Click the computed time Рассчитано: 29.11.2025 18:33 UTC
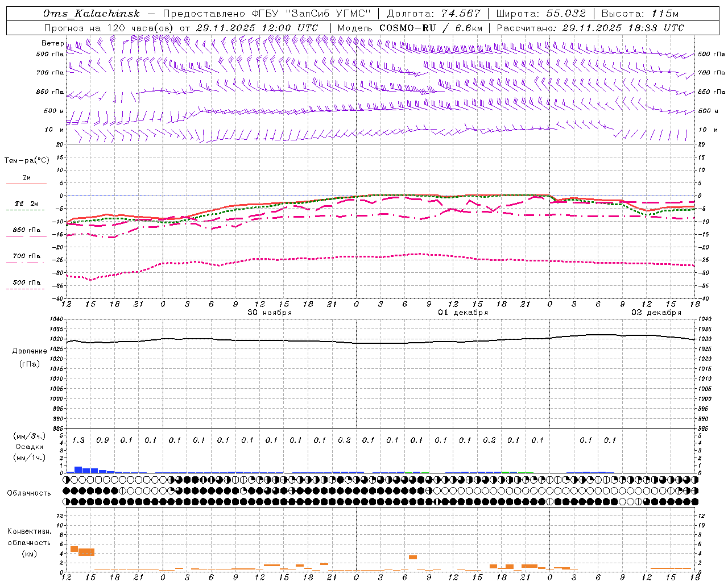Image resolution: width=728 pixels, height=582 pixels. (x=590, y=28)
